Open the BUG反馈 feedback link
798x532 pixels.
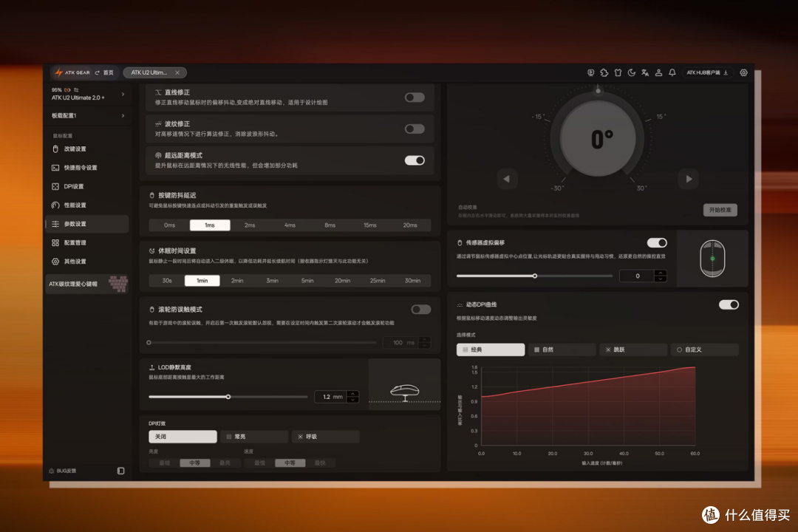pos(63,471)
